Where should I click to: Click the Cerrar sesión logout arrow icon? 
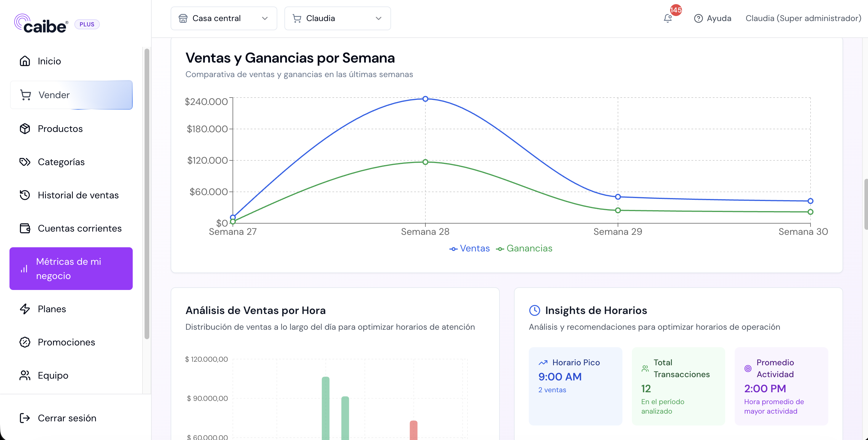coord(25,418)
